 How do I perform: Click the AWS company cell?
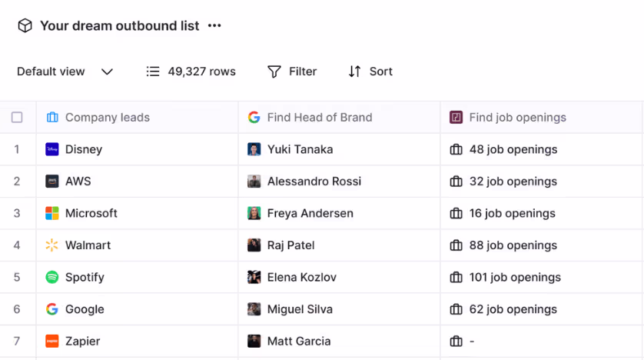coord(138,182)
